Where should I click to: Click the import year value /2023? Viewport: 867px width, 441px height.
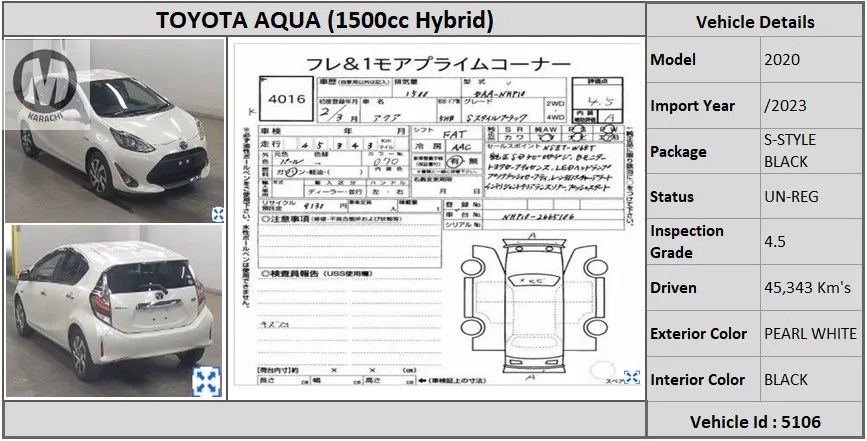[x=785, y=106]
